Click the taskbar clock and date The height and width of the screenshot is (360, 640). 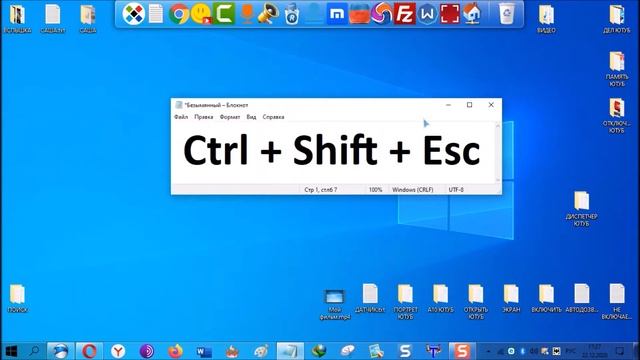coord(595,351)
